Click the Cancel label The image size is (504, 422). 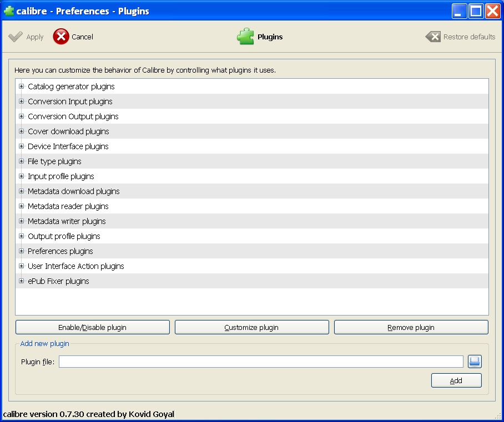(x=82, y=37)
